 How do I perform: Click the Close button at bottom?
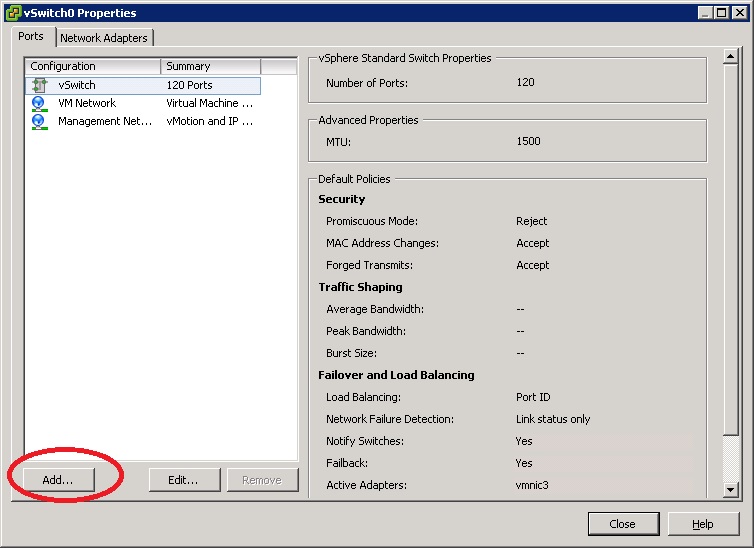coord(622,524)
